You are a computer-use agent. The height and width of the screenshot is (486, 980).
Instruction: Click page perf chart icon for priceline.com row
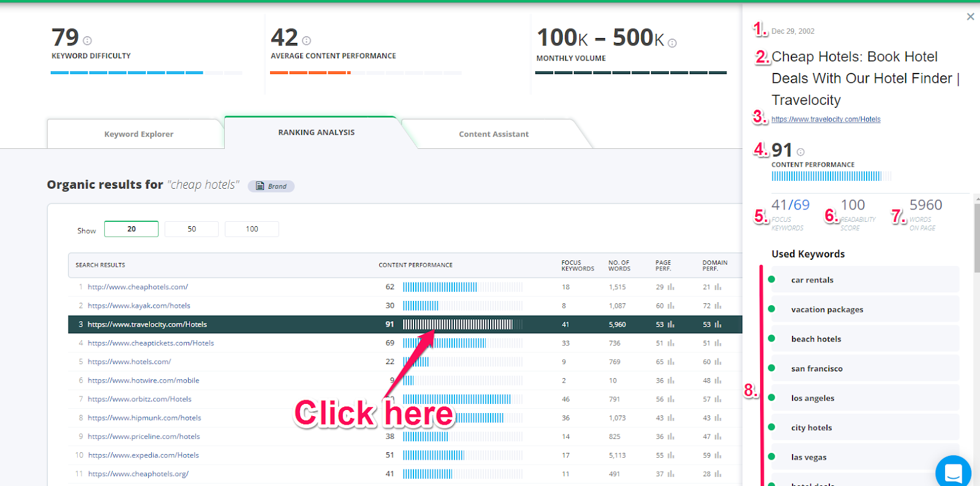pos(671,436)
